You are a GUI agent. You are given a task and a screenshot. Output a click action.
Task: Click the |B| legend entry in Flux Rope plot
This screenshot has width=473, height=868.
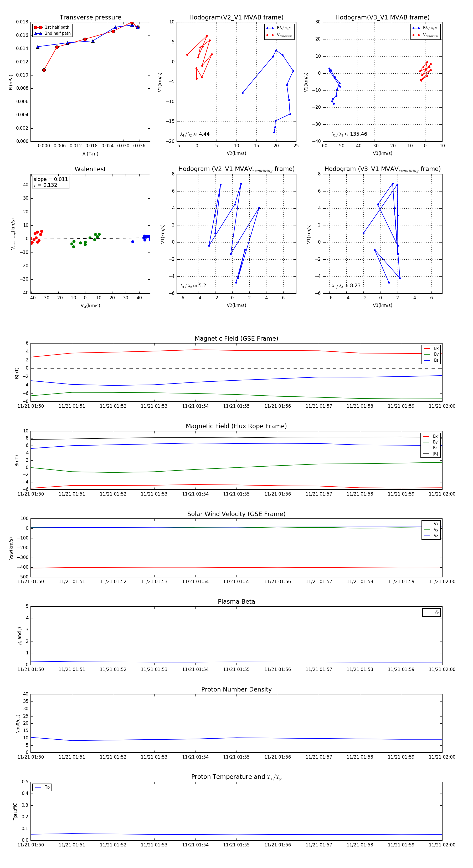pos(431,454)
